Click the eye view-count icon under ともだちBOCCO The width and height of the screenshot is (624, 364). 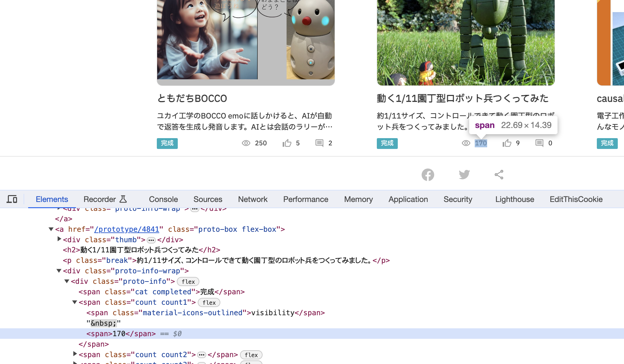coord(246,143)
